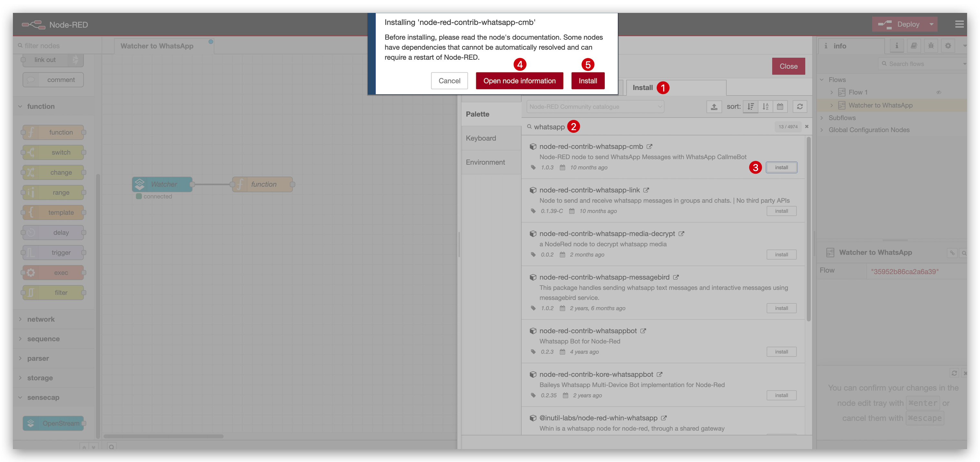The height and width of the screenshot is (462, 980).
Task: Sort catalogue results alphabetically A-Z
Action: point(765,106)
